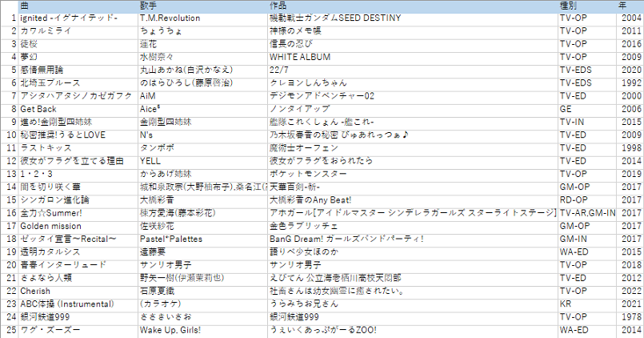Select the 歌手 column header
The height and width of the screenshot is (338, 644).
tap(203, 6)
